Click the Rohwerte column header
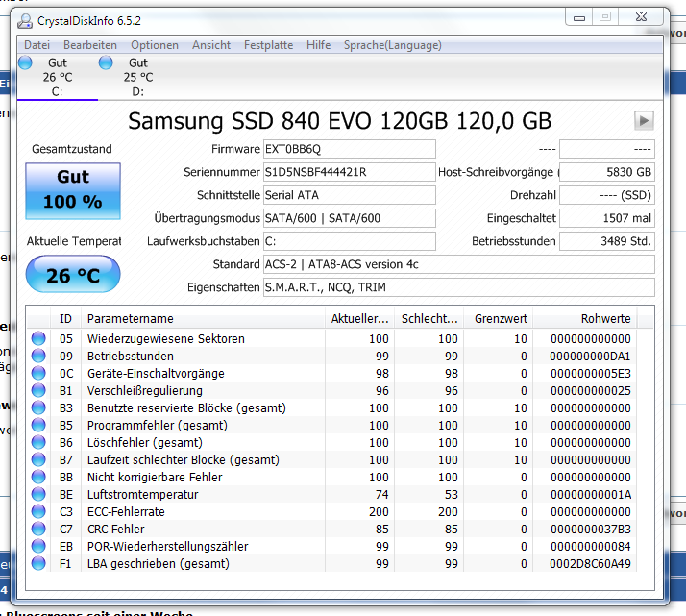This screenshot has height=616, width=686. click(x=585, y=318)
